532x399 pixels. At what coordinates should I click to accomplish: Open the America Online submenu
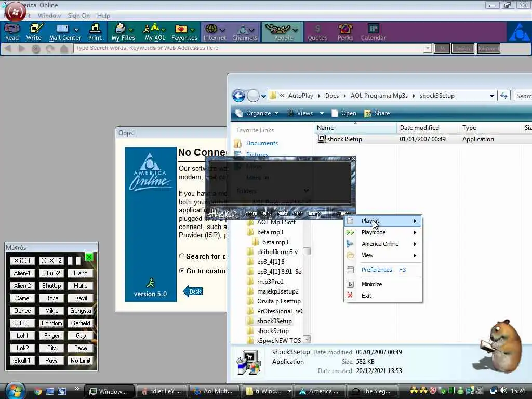383,244
